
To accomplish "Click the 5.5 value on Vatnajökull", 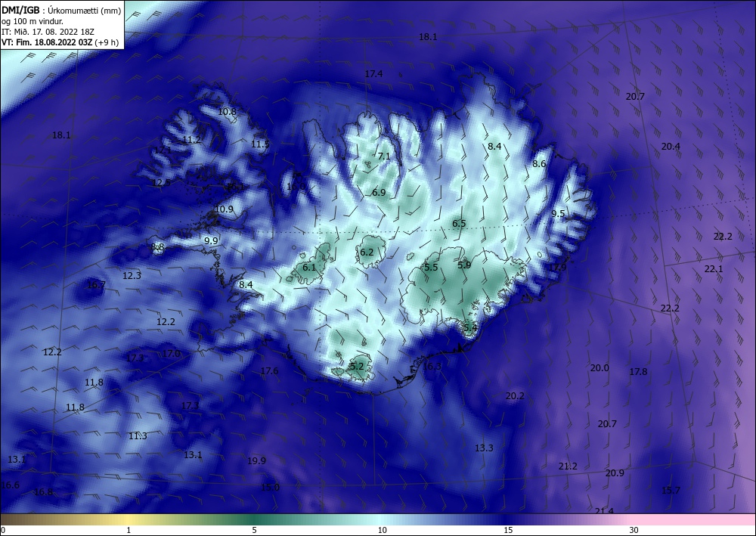I will 431,267.
